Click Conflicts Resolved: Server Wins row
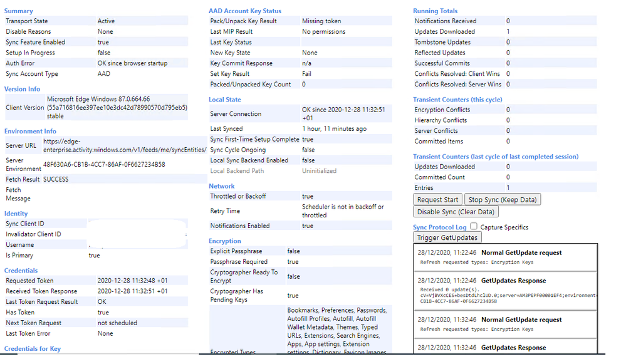 (x=504, y=84)
